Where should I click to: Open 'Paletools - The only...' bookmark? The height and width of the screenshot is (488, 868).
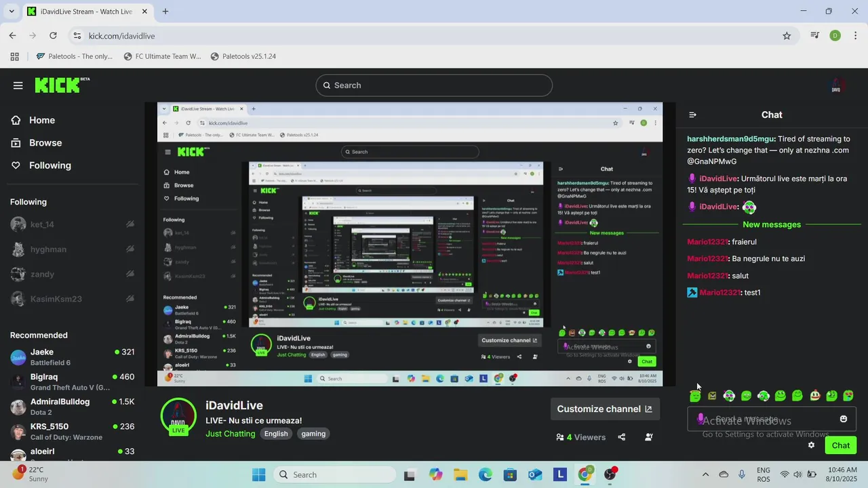tap(75, 56)
